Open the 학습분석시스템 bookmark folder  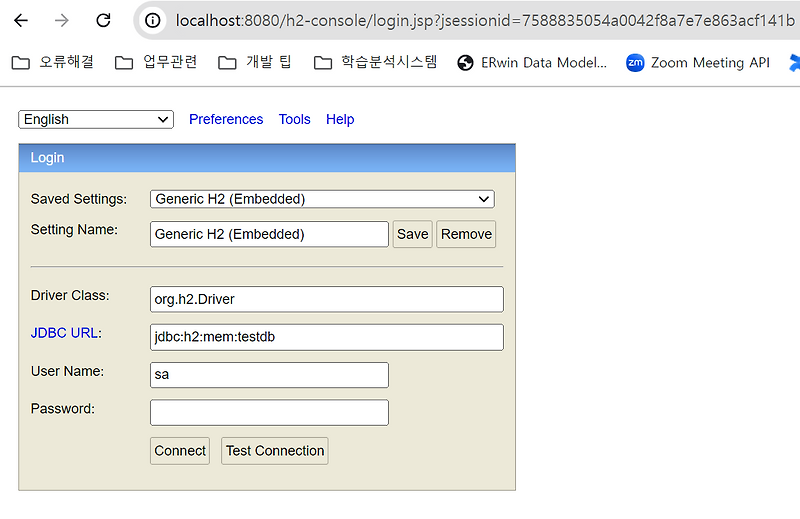tap(376, 62)
